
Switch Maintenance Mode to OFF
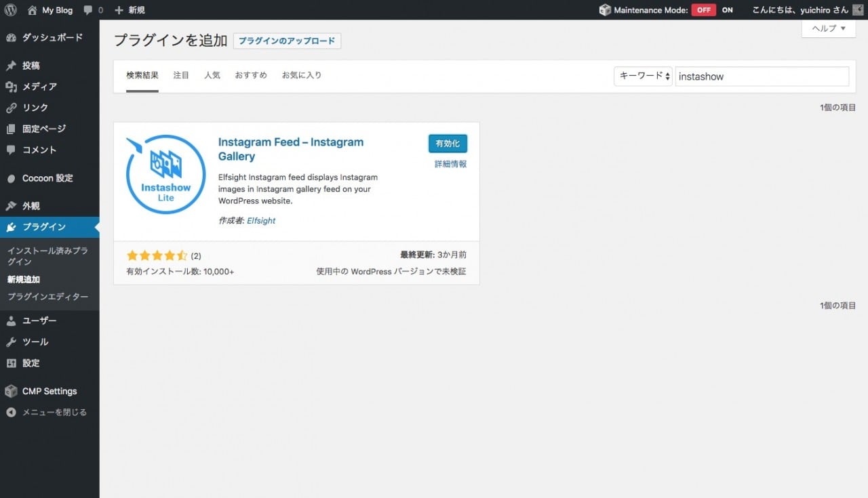point(704,10)
